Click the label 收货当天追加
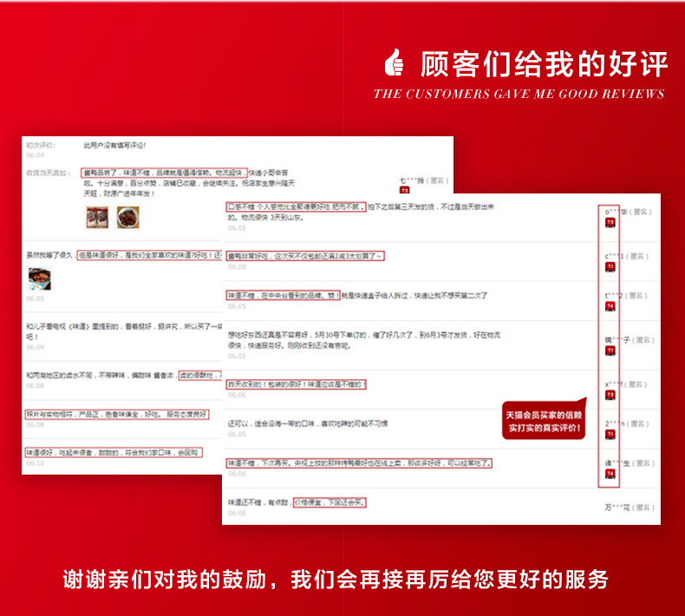Viewport: 685px width, 616px height. pos(49,173)
